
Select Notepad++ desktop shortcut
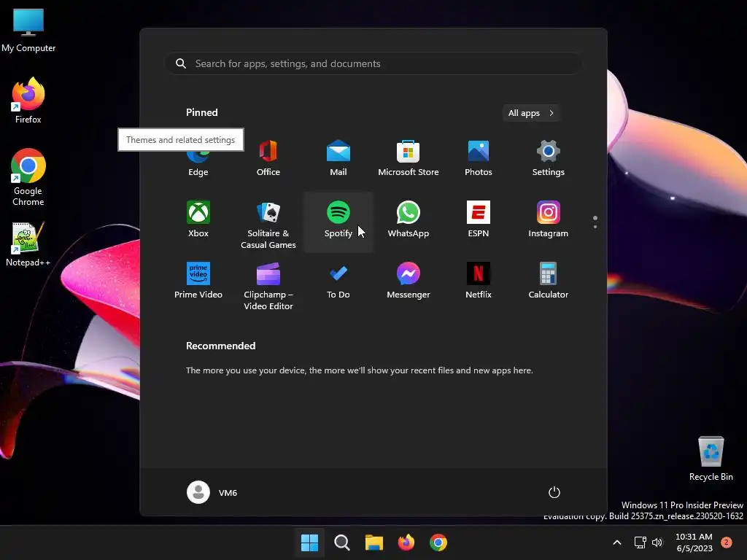click(28, 244)
